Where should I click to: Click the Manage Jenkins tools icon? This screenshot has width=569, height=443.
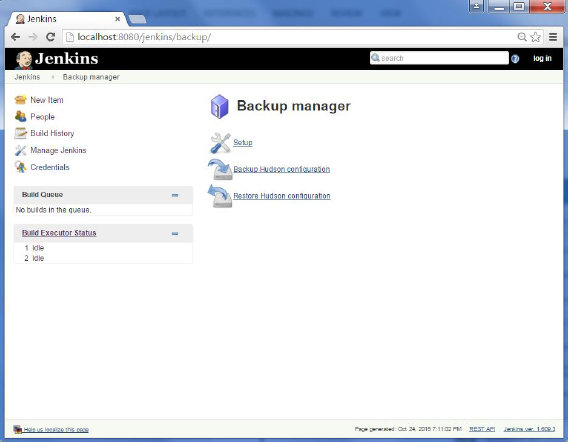(20, 150)
